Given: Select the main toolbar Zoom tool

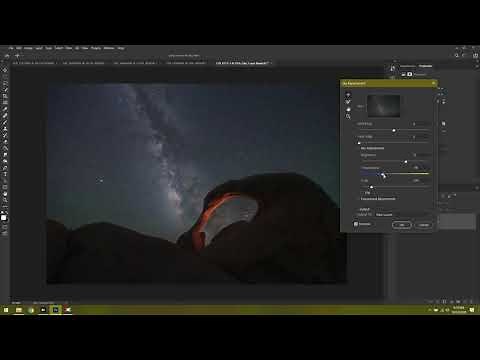Looking at the screenshot, I should coord(5,200).
